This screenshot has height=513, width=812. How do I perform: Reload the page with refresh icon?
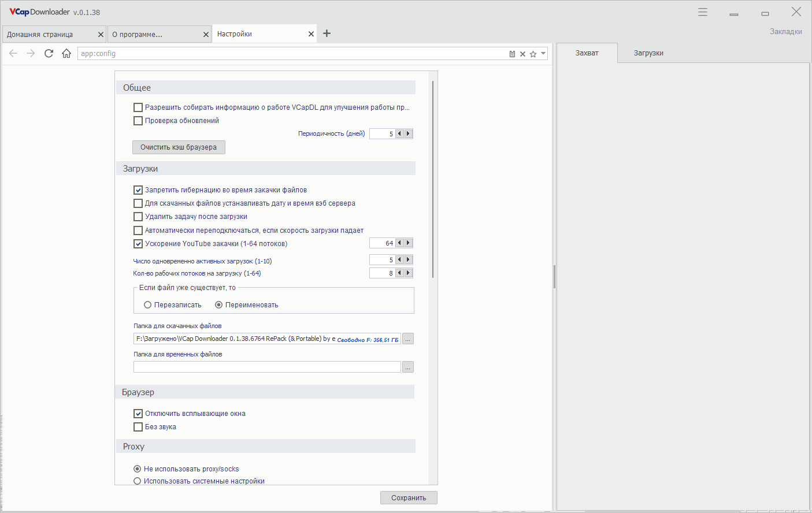(x=49, y=53)
